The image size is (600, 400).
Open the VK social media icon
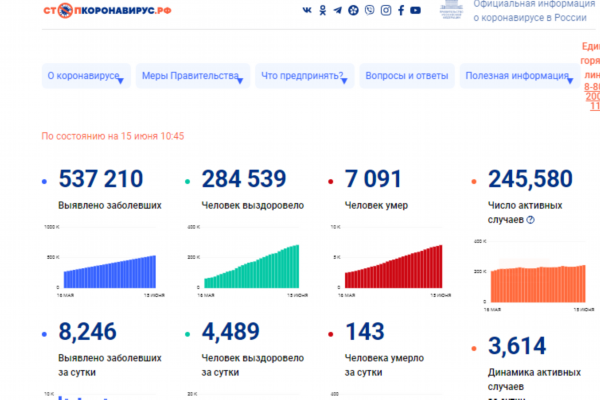point(306,10)
